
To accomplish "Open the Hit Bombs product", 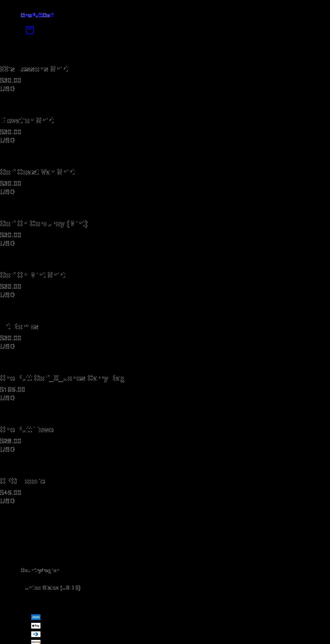I will tap(19, 327).
